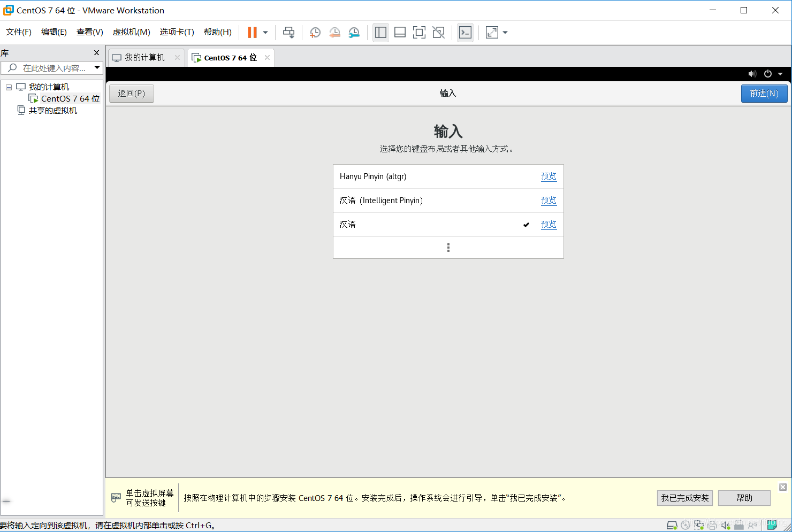Open the snapshot manager

(354, 33)
